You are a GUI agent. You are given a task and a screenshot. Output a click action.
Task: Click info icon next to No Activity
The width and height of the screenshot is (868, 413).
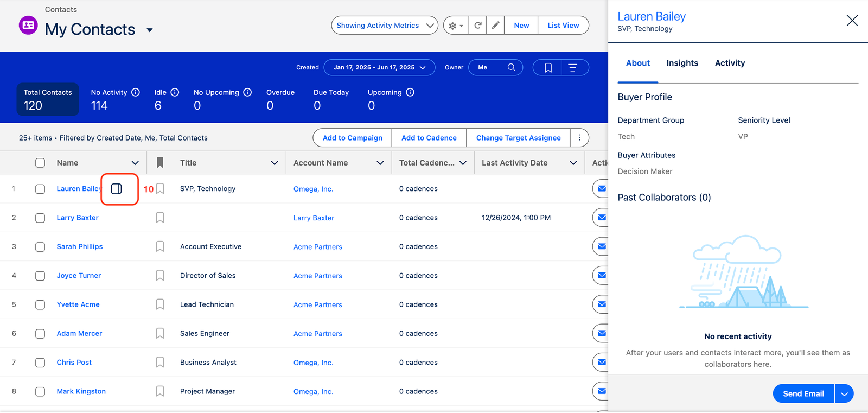point(136,92)
